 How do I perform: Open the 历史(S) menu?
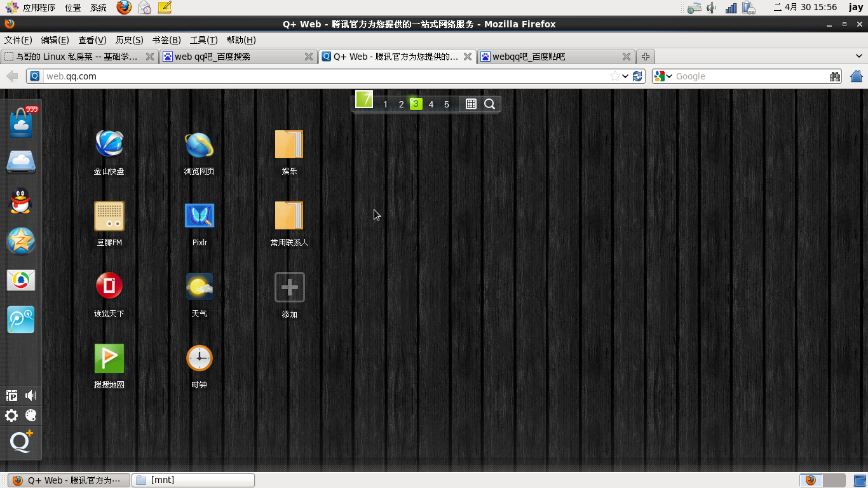tap(130, 40)
